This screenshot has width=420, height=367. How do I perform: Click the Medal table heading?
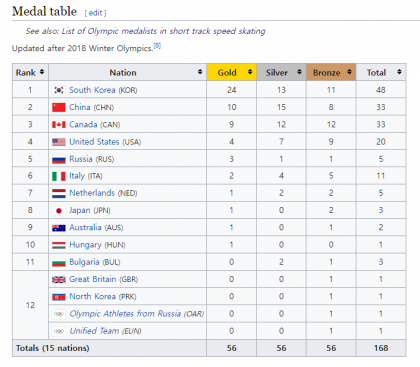click(x=44, y=12)
